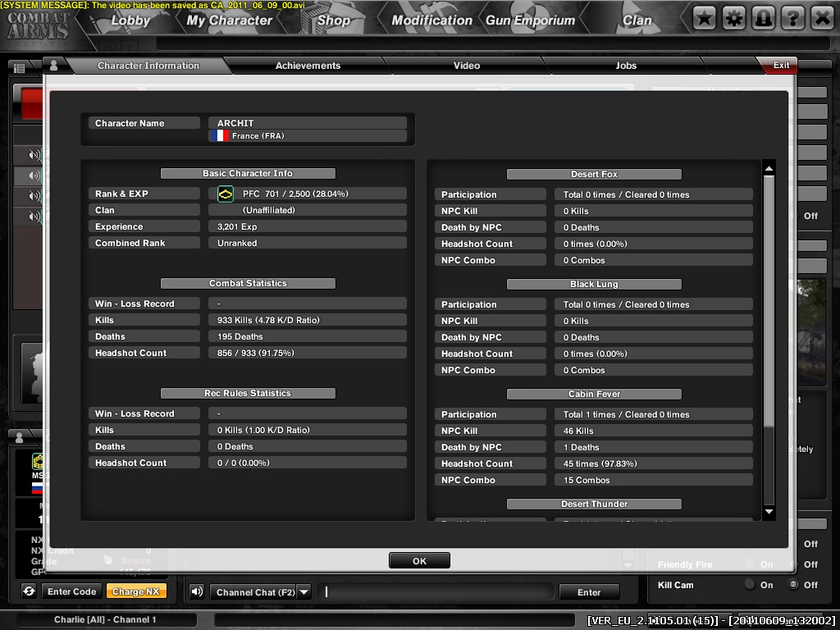Click the scrollbar down arrow in stats panel
The image size is (840, 630).
tap(769, 512)
